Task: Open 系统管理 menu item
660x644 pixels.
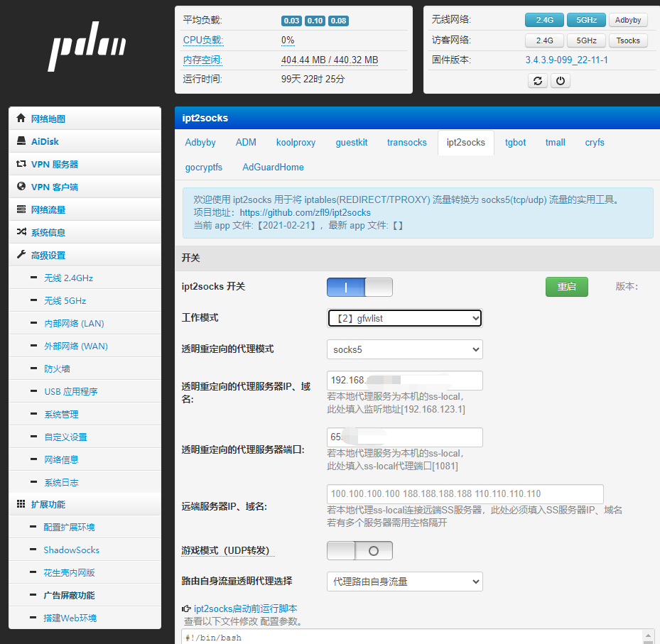Action: 62,414
